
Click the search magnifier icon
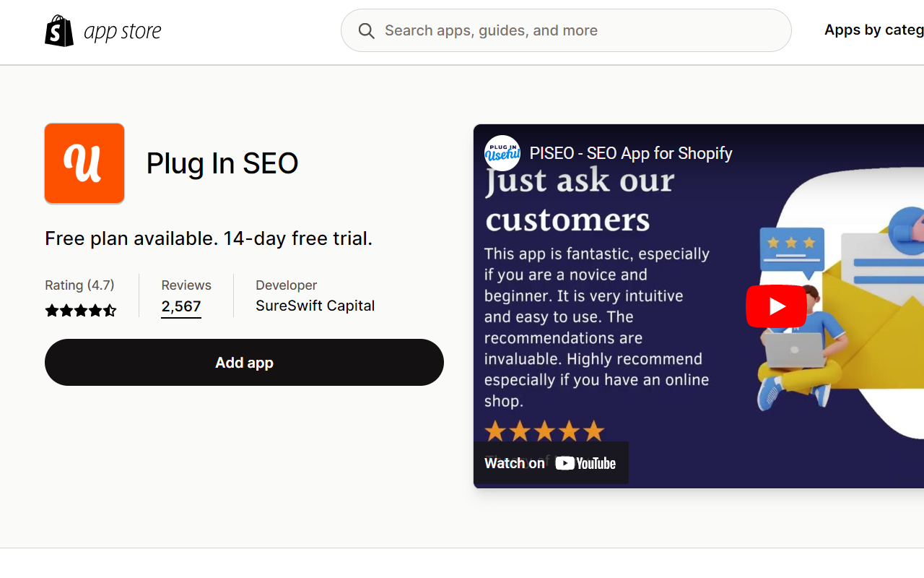pos(366,30)
